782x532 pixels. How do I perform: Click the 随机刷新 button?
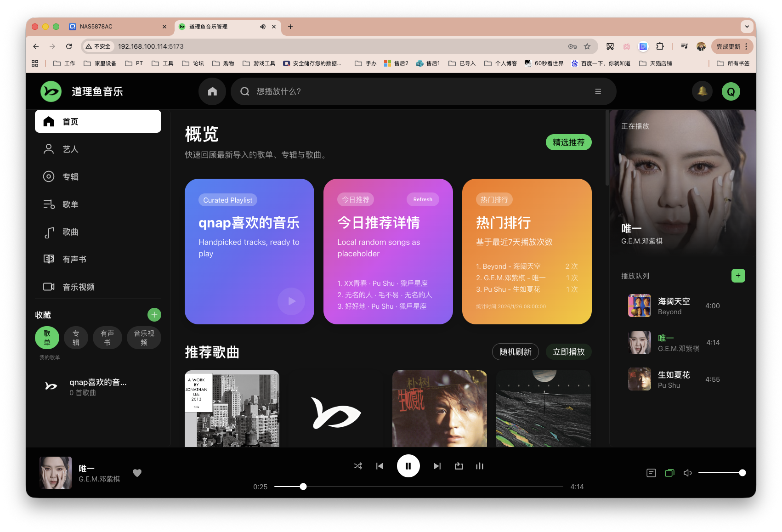pos(515,351)
